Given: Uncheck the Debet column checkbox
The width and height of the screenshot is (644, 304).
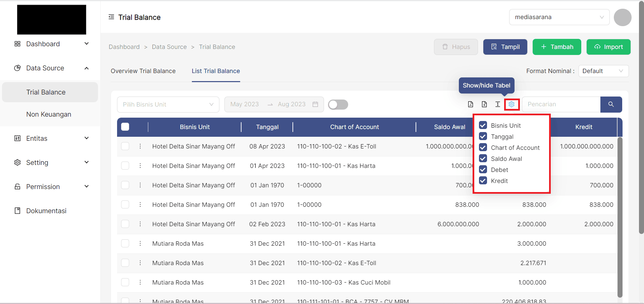Looking at the screenshot, I should [483, 170].
